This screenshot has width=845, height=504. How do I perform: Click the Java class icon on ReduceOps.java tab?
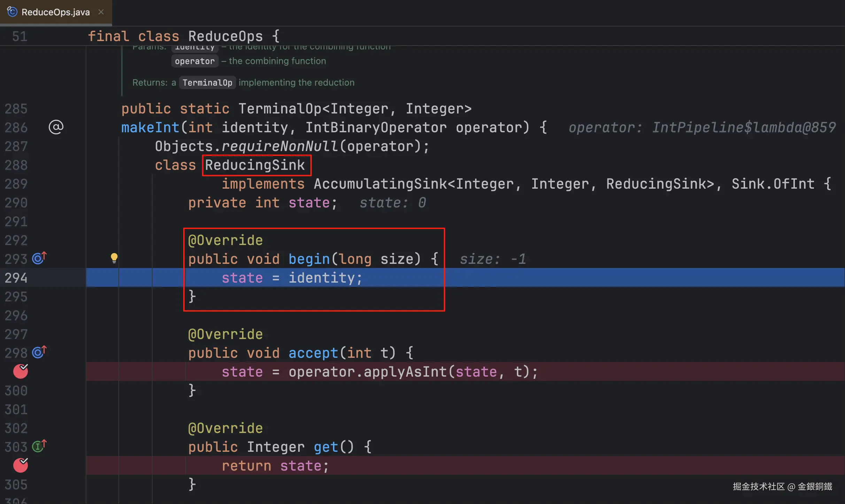pyautogui.click(x=12, y=12)
